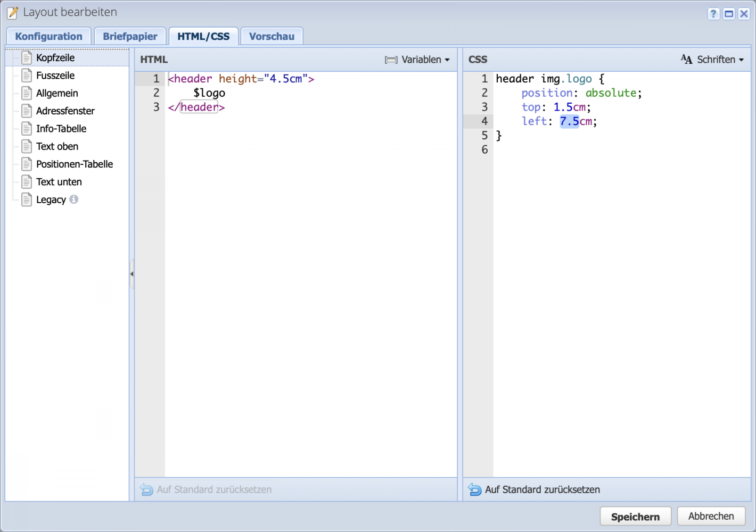The width and height of the screenshot is (756, 532).
Task: Switch to the Briefpapier tab
Action: point(130,36)
